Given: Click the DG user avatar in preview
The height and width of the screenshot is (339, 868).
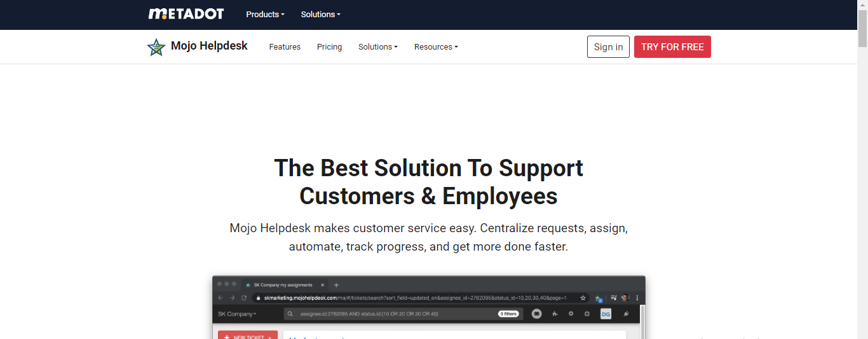Looking at the screenshot, I should coord(606,314).
